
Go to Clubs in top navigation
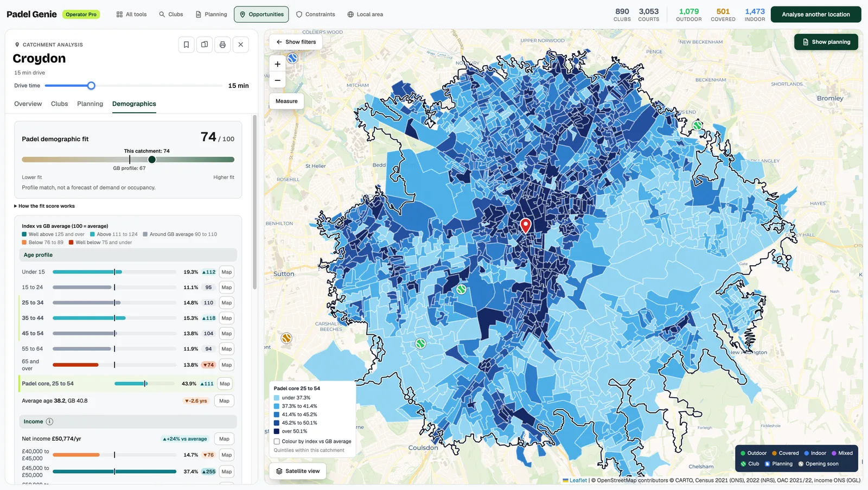coord(171,15)
